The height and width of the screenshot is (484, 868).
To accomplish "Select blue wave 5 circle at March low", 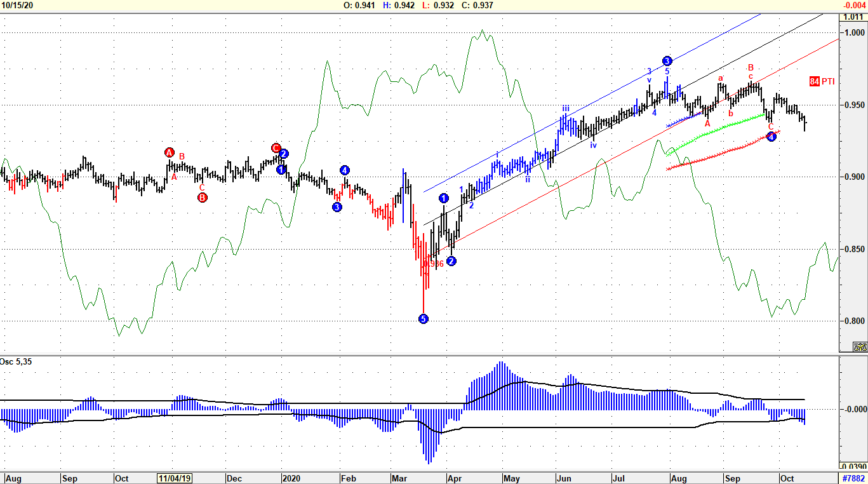I will (x=424, y=319).
